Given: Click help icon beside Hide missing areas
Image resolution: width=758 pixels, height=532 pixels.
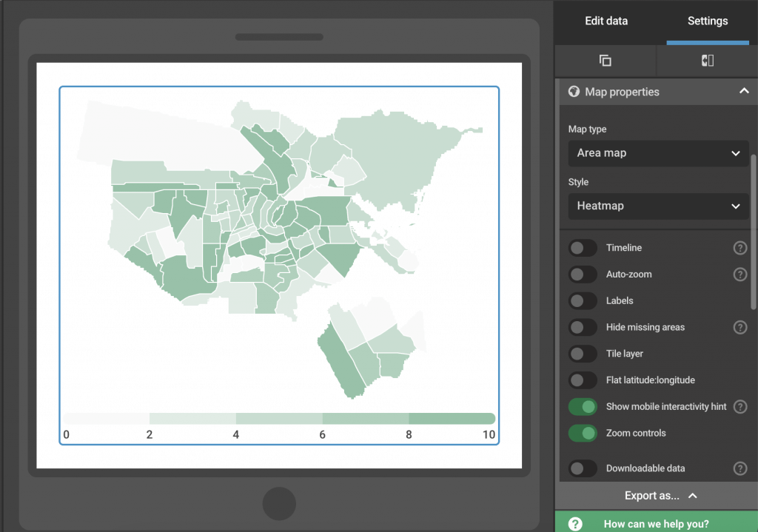Looking at the screenshot, I should coord(739,327).
